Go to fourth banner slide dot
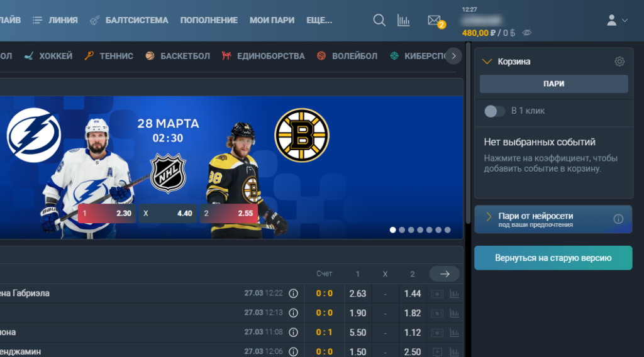The image size is (644, 357). coord(420,230)
